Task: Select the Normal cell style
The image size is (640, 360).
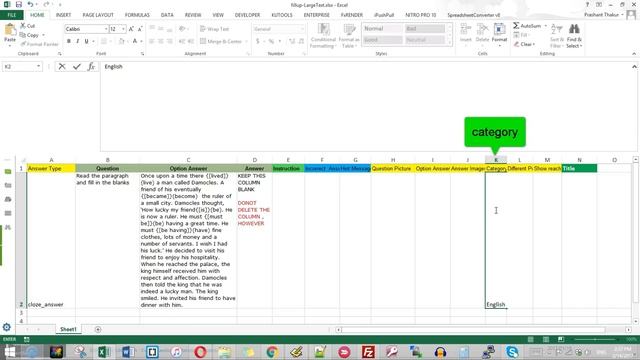Action: click(382, 29)
